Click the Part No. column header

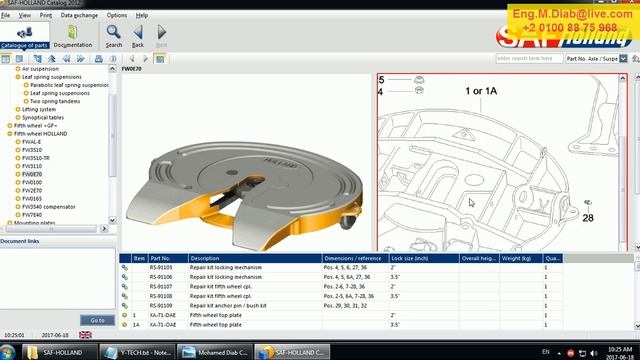click(x=168, y=258)
